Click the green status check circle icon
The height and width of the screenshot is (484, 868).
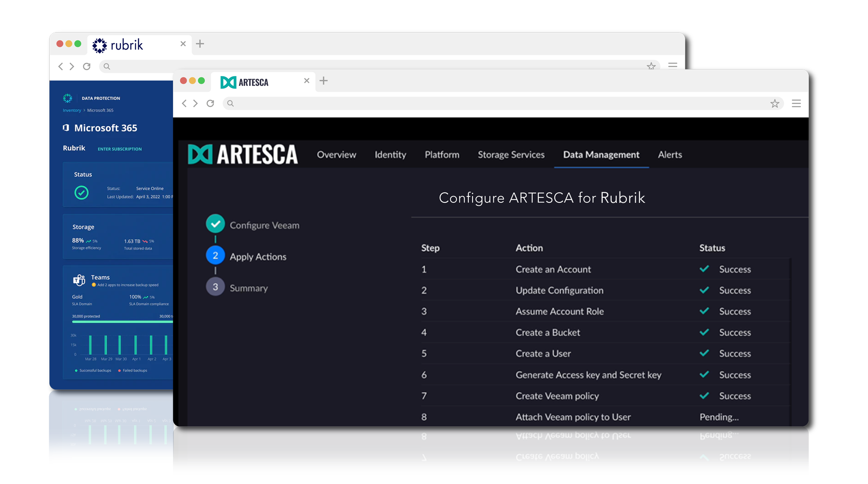click(81, 193)
